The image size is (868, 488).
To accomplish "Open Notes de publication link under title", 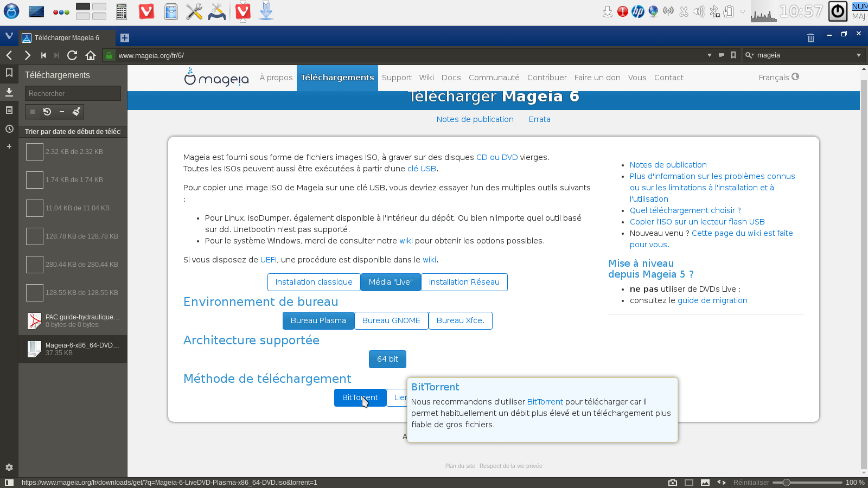I will click(x=475, y=119).
